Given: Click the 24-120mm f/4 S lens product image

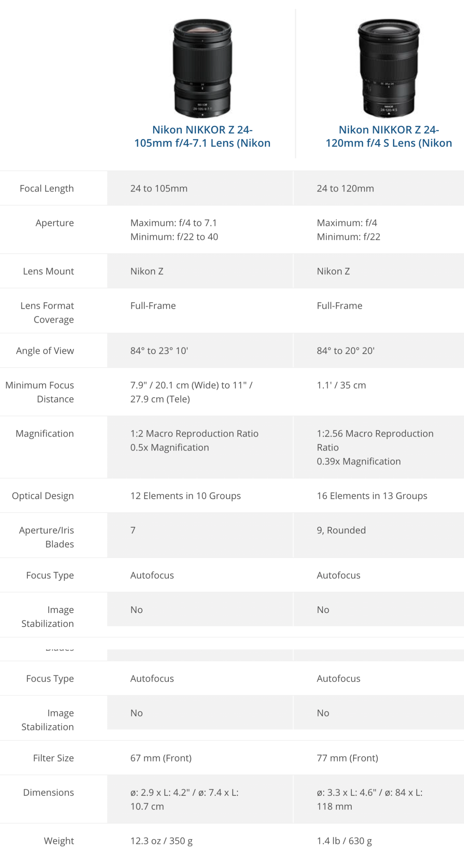Looking at the screenshot, I should (x=388, y=68).
